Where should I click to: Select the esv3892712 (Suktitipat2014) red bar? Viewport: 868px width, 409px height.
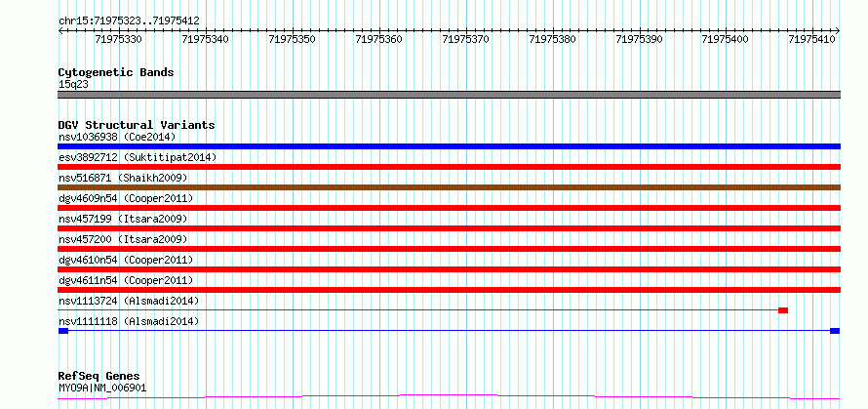(x=449, y=167)
